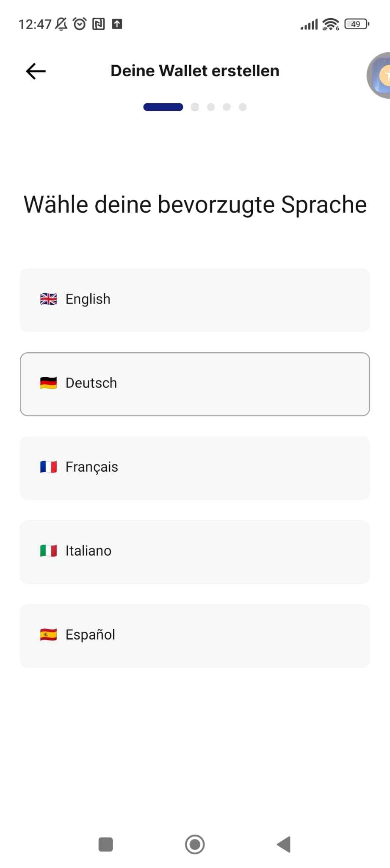This screenshot has height=868, width=390.
Task: Tap the French flag icon
Action: 48,467
